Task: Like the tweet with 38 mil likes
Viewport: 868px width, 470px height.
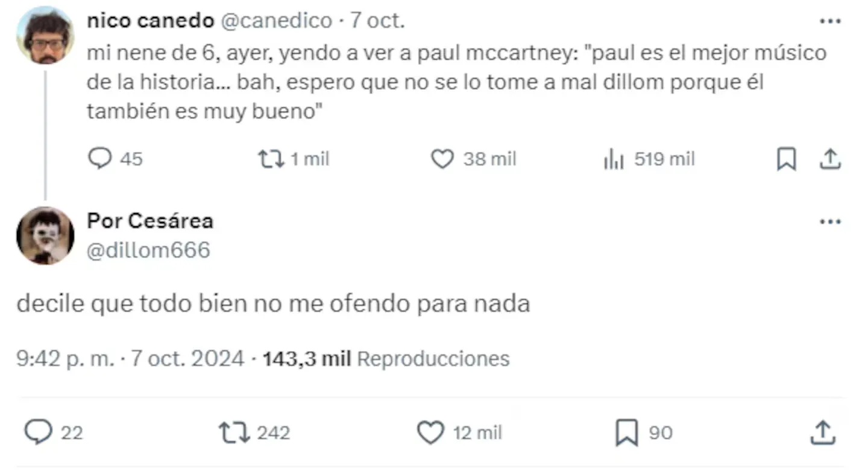Action: [442, 159]
